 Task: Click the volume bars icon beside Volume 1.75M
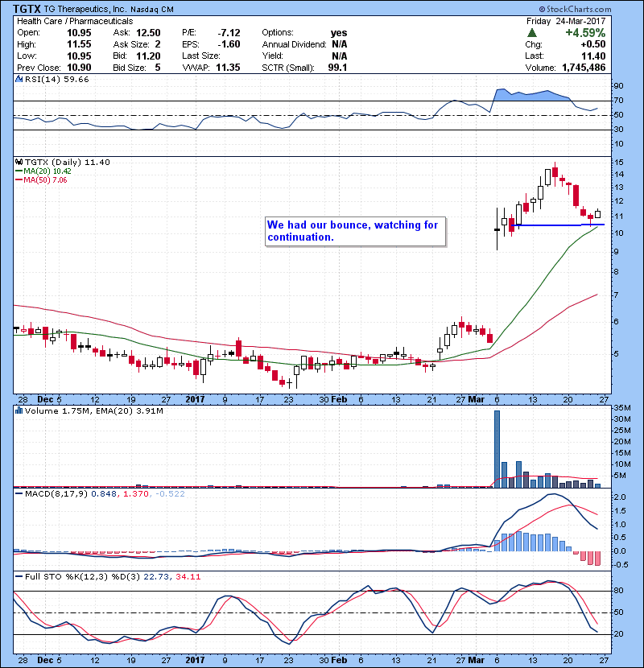pos(19,410)
